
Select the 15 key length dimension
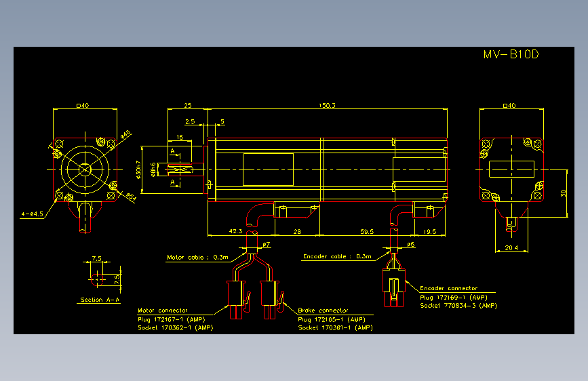pos(180,137)
